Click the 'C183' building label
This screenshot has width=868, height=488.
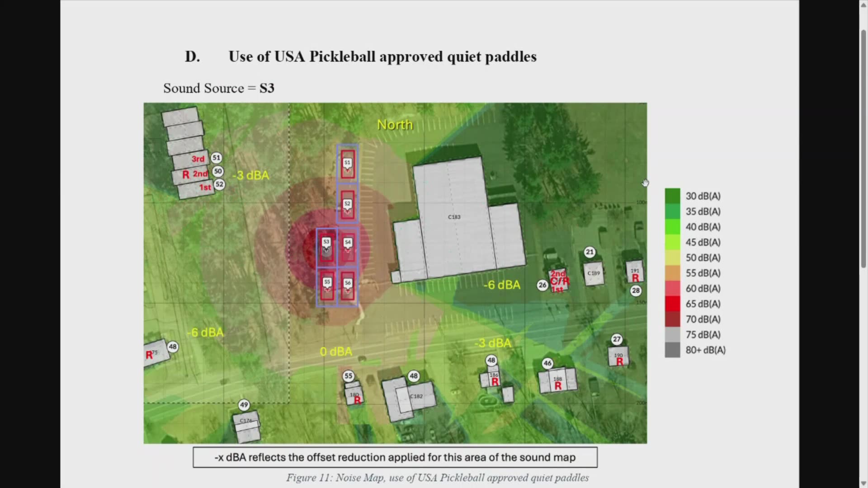tap(454, 217)
